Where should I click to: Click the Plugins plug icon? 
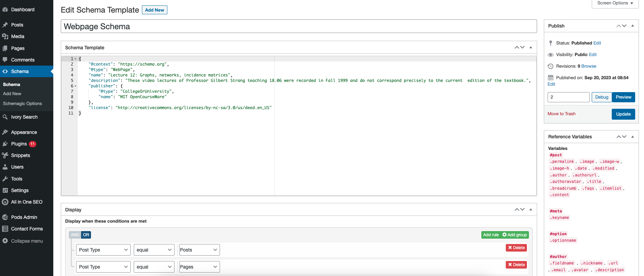5,144
